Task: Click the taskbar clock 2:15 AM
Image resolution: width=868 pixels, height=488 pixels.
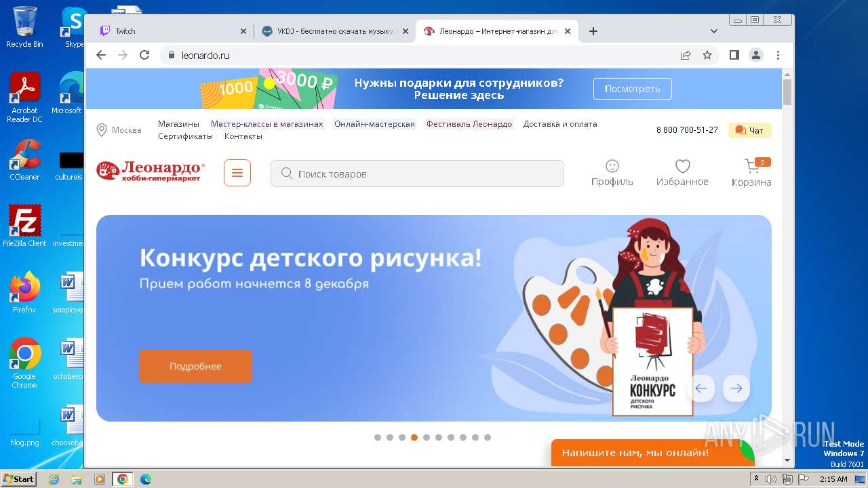Action: click(833, 479)
